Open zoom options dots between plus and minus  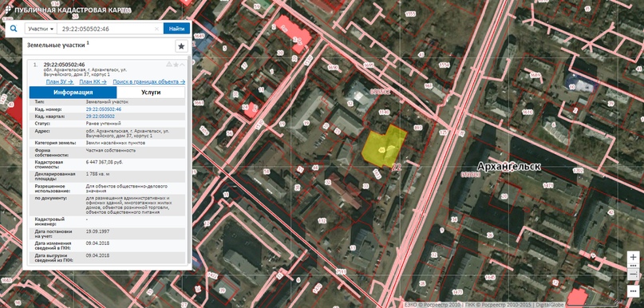pyautogui.click(x=633, y=266)
